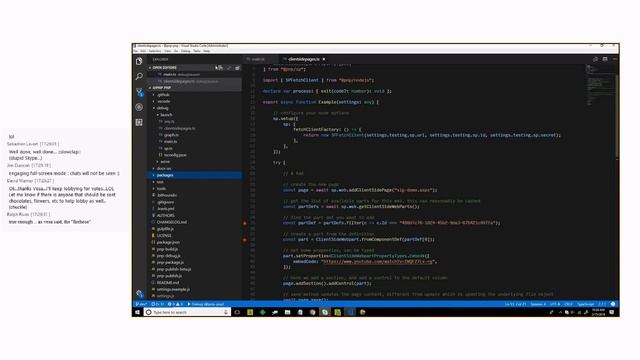Open the View menu
640x360 pixels.
tap(167, 51)
